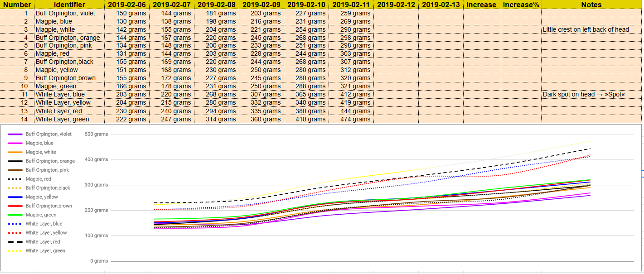Select cell 'White Layer, red' in table
The width and height of the screenshot is (644, 274).
(69, 111)
